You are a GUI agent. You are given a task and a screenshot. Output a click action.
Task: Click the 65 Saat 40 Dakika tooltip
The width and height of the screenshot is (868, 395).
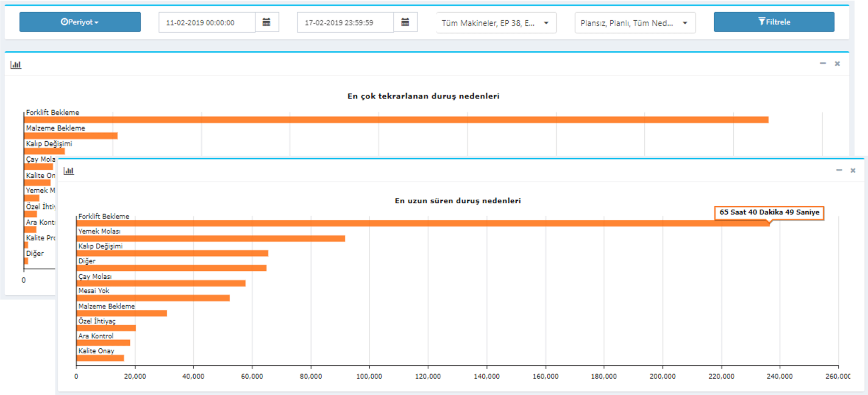(x=769, y=213)
